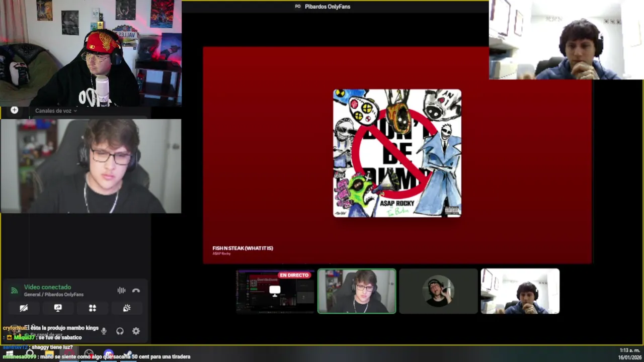Click the 'Pibardos OnlyFans' call title
Screen dimensions: 644x362
(328, 7)
